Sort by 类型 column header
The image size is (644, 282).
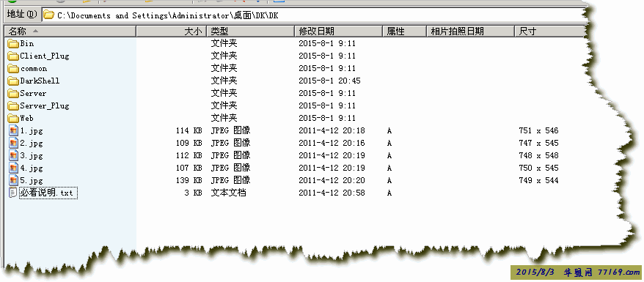coord(251,31)
